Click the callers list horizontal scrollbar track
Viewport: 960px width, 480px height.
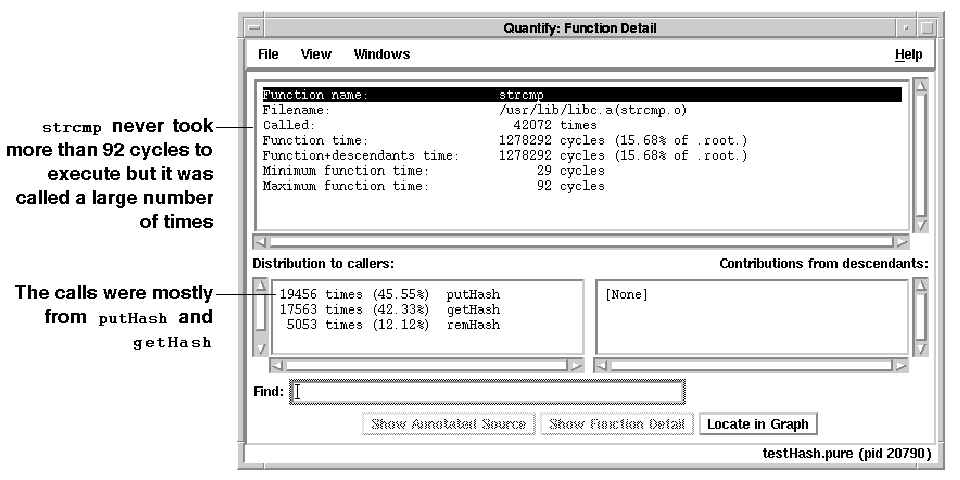427,366
